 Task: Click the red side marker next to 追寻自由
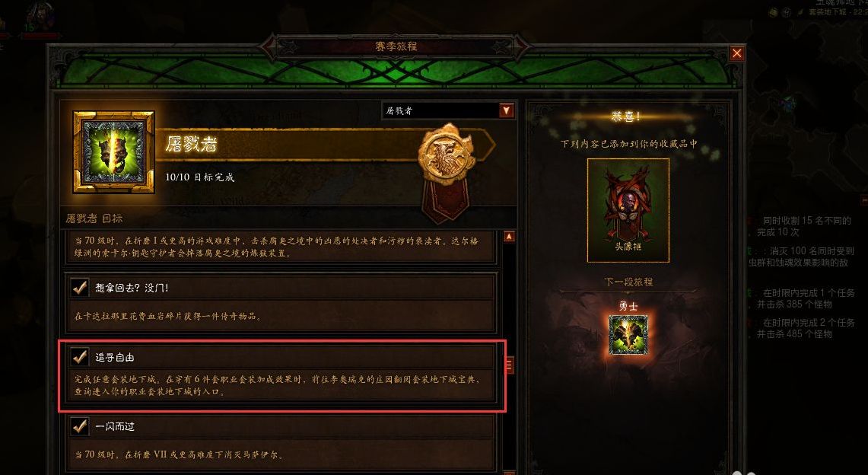click(x=509, y=365)
